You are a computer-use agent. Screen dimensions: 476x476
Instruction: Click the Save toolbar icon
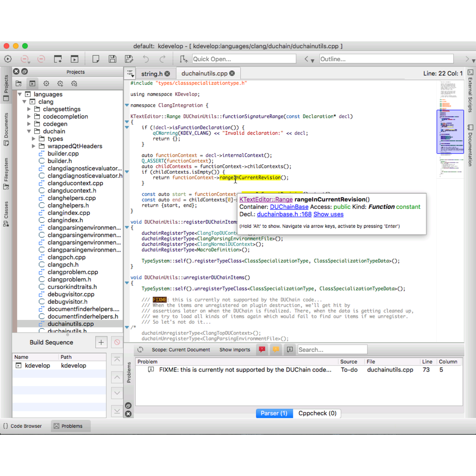(x=112, y=59)
